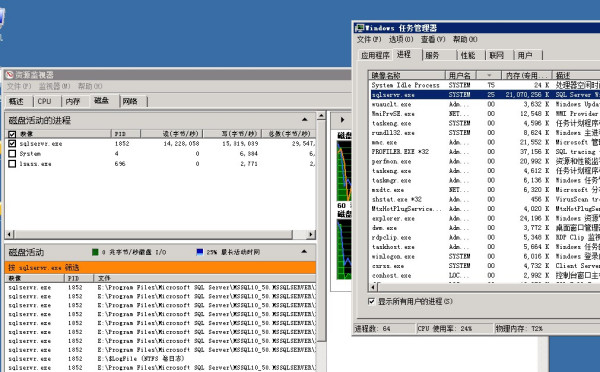Click the blue 最长活动时间 legend swatch
The width and height of the screenshot is (600, 372).
199,252
